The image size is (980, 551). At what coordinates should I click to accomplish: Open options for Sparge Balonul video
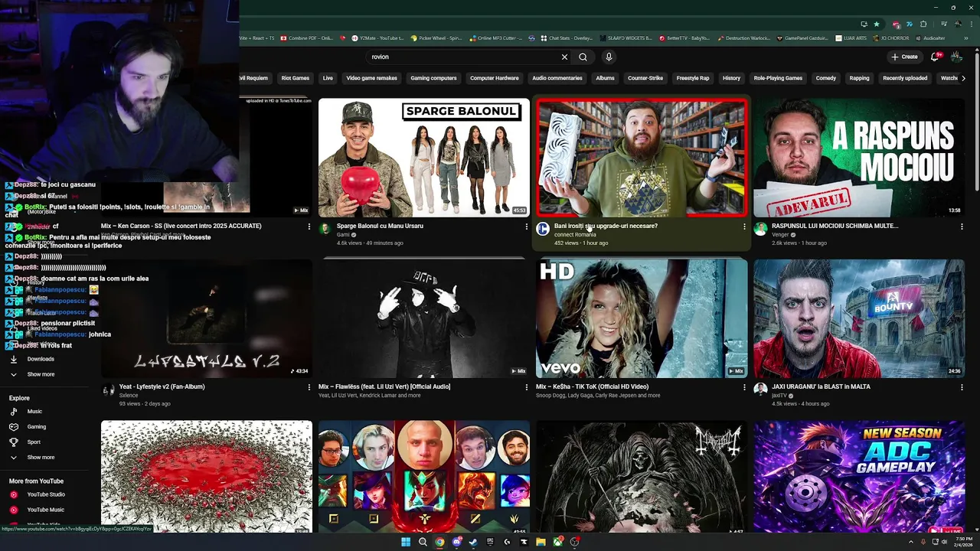click(526, 227)
